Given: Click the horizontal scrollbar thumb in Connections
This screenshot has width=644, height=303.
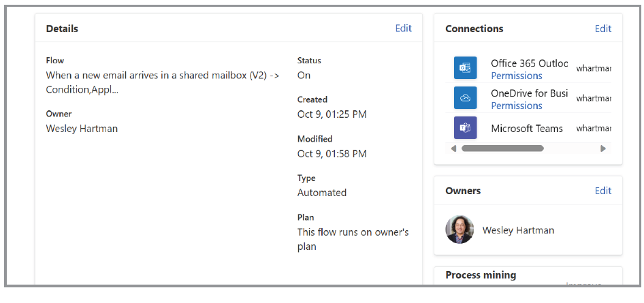Looking at the screenshot, I should click(502, 148).
